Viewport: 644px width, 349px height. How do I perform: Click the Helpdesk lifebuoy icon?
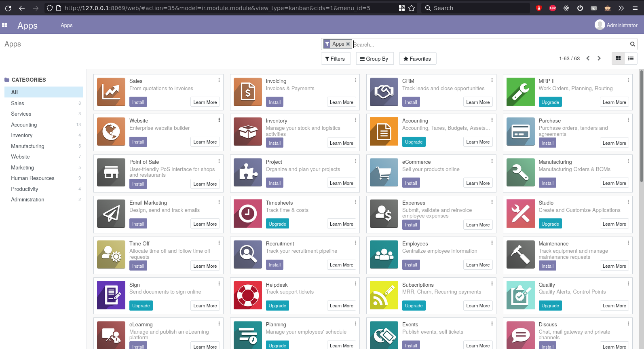[x=248, y=295]
